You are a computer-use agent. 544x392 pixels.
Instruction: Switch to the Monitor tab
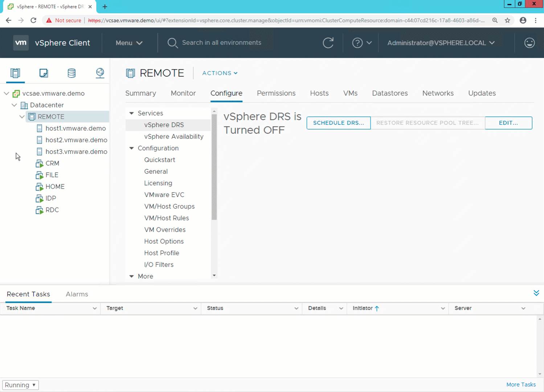(x=183, y=93)
